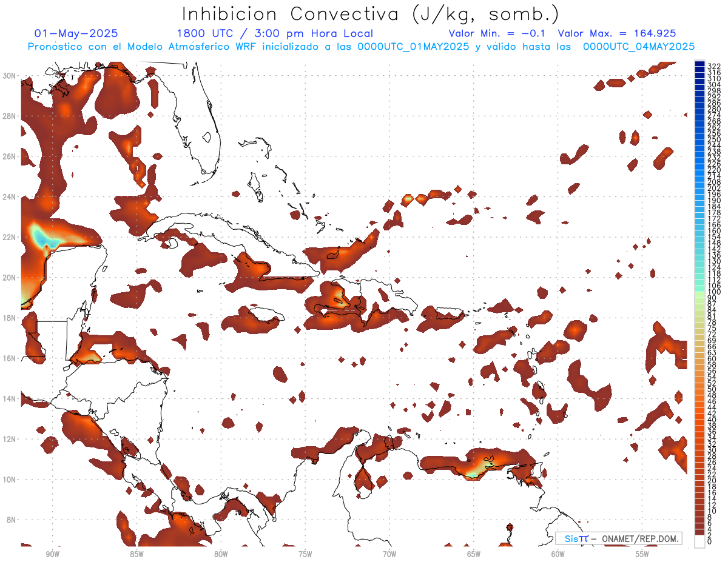Viewport: 728px width, 562px height.
Task: Click the '55W' longitude label
Action: 642,554
